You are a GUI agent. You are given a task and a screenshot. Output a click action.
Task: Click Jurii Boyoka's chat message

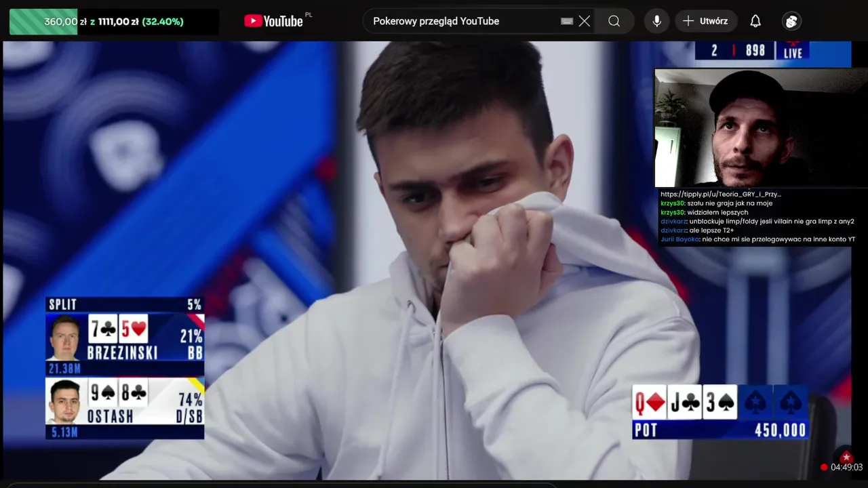[x=757, y=239]
